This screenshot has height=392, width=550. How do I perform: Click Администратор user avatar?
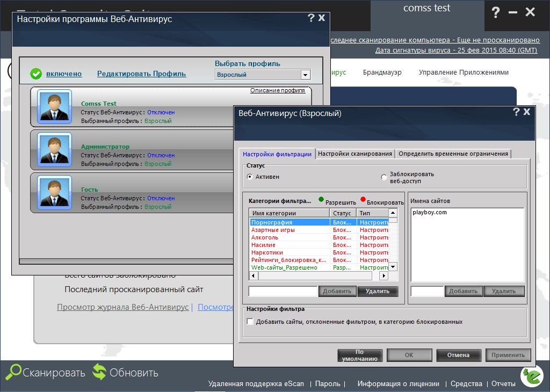[x=54, y=150]
